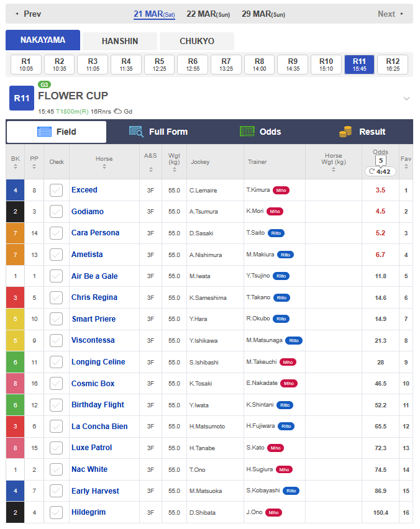Click the cloud weather icon near Gd

click(117, 111)
